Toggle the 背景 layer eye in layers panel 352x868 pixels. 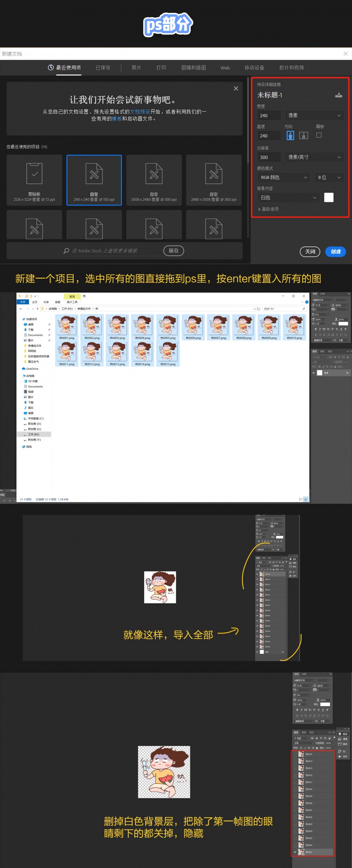pyautogui.click(x=313, y=373)
